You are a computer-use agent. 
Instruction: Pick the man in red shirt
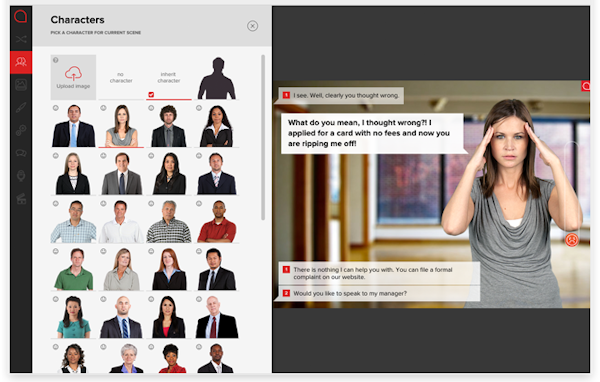(x=217, y=221)
